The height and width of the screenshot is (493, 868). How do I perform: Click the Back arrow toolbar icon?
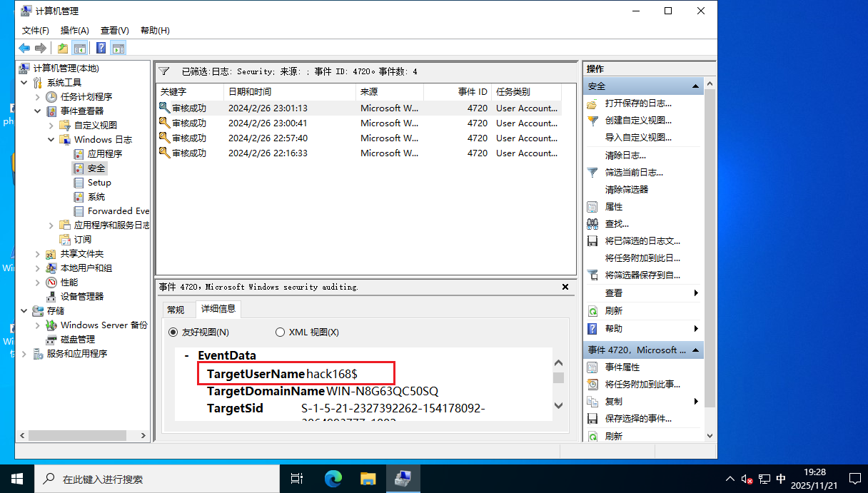[x=24, y=48]
